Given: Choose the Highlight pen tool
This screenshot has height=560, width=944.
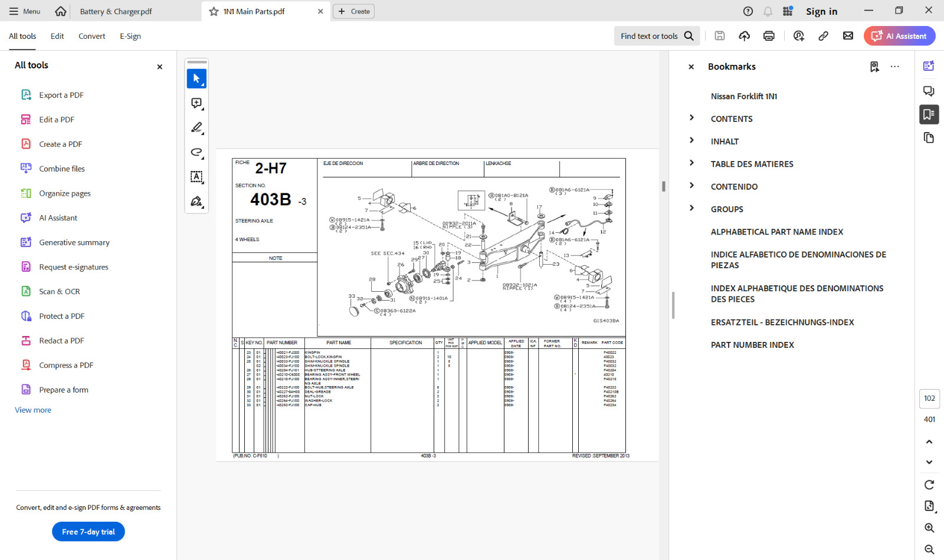Looking at the screenshot, I should pyautogui.click(x=196, y=127).
